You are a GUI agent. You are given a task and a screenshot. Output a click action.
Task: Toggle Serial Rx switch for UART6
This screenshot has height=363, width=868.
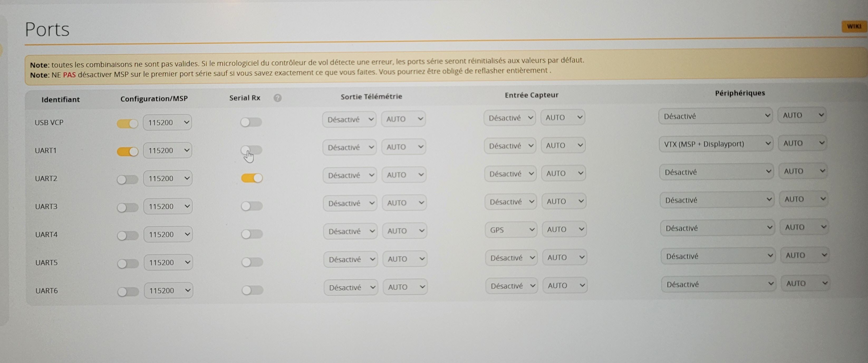click(x=252, y=290)
